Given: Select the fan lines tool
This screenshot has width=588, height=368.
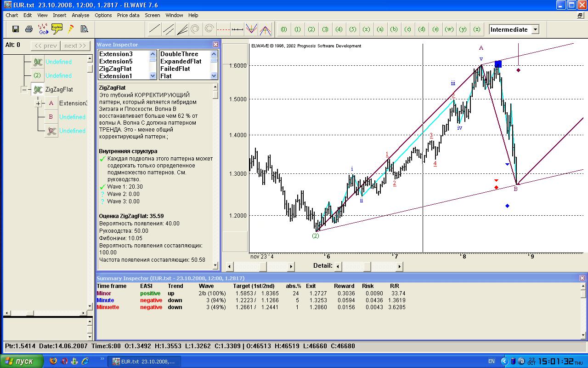Looking at the screenshot, I should (182, 29).
